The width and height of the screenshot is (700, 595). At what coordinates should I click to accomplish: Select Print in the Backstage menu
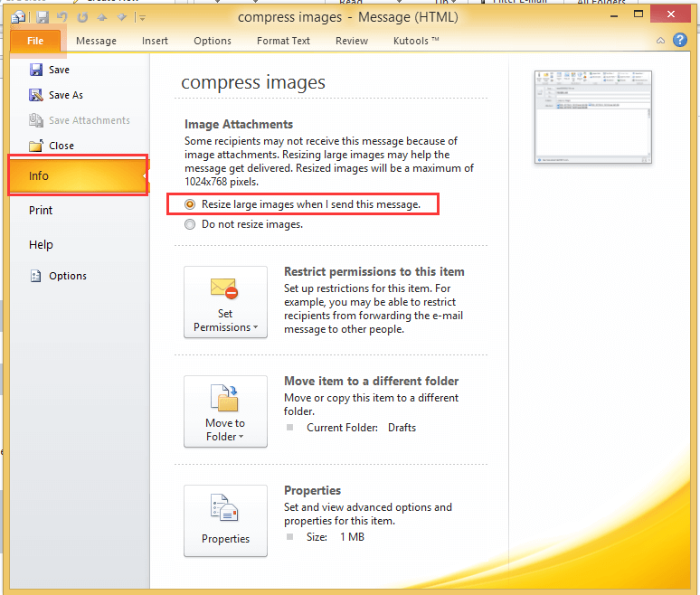click(x=41, y=210)
